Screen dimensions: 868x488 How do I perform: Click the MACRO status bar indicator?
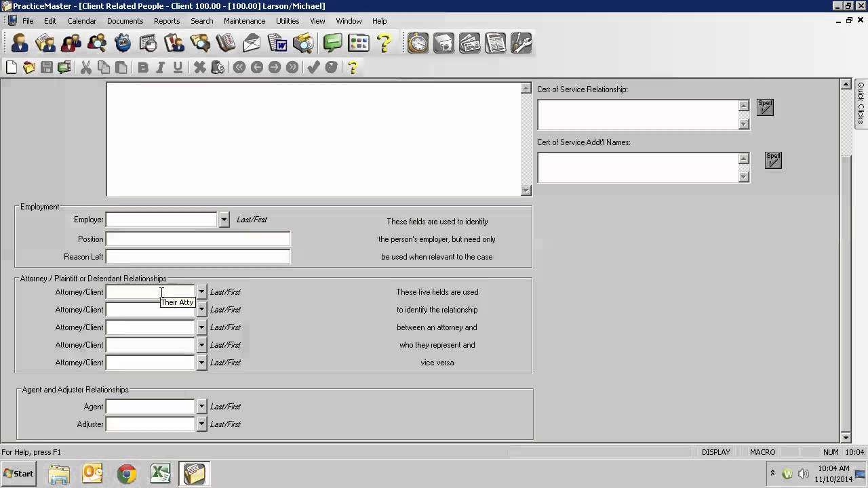pyautogui.click(x=762, y=452)
